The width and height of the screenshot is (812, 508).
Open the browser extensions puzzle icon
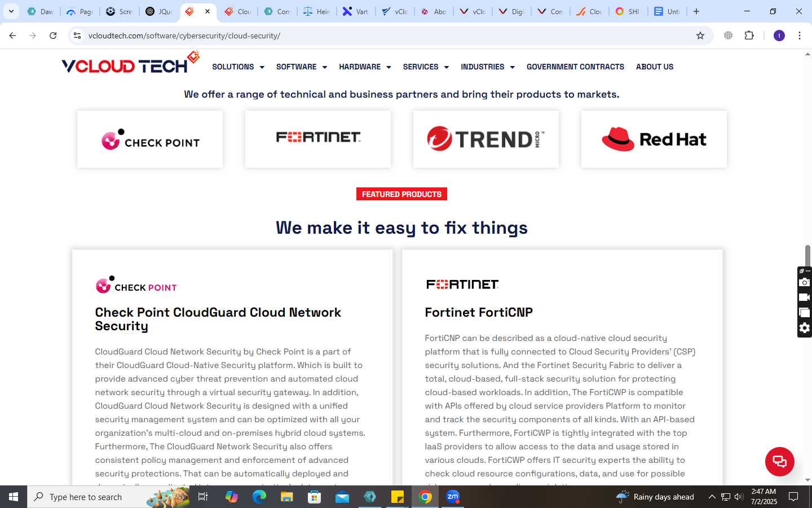coord(749,36)
